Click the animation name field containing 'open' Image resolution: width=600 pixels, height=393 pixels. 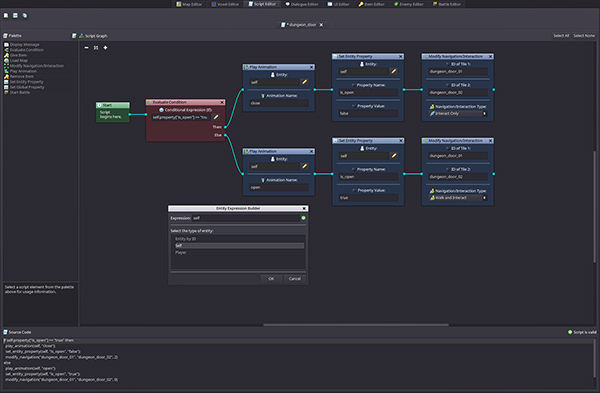coord(279,187)
